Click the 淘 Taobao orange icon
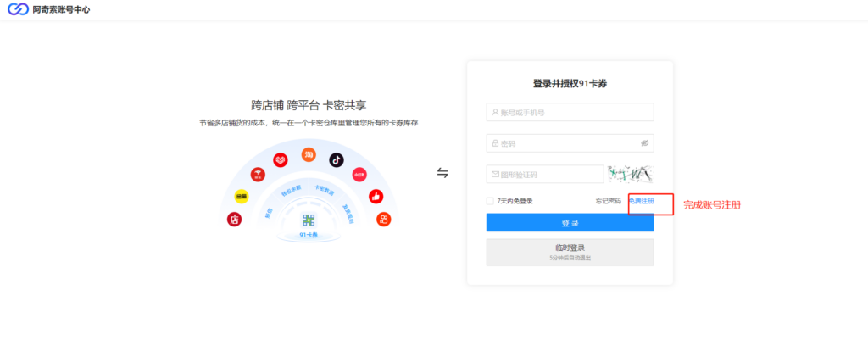This screenshot has width=868, height=340. click(x=309, y=154)
